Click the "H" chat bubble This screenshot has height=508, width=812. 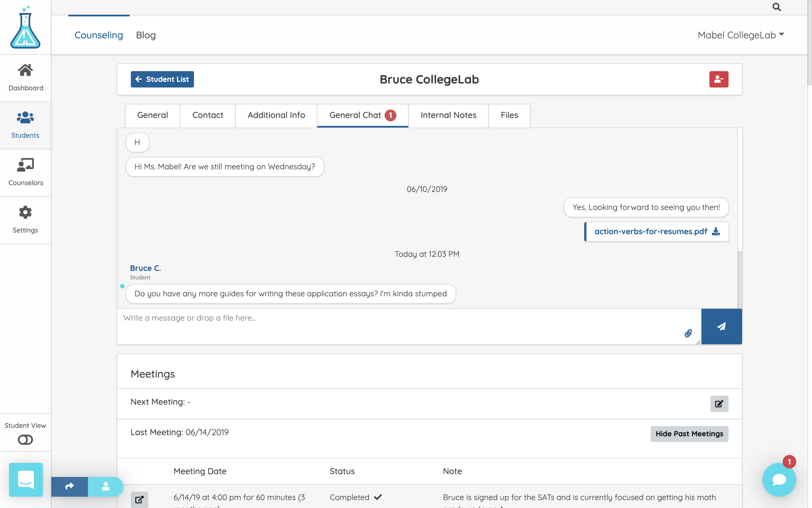point(137,143)
